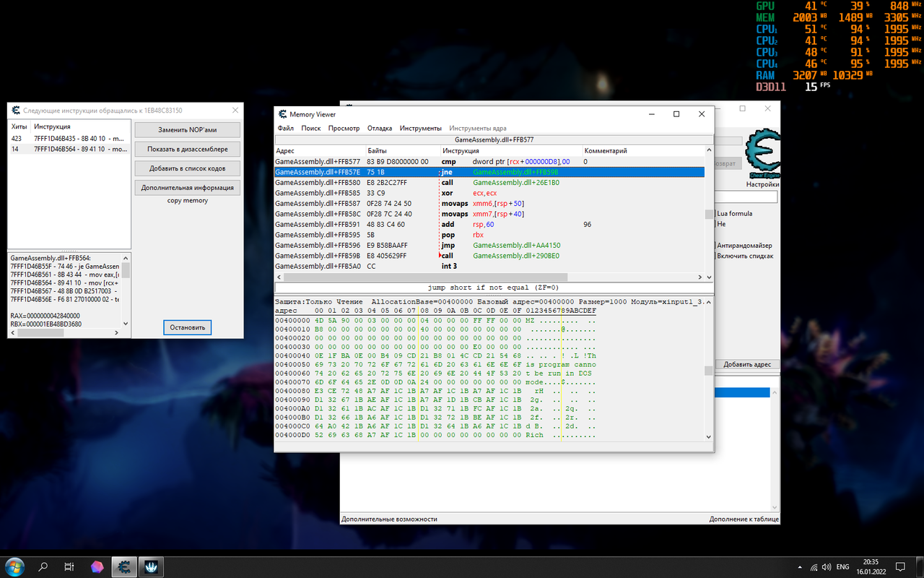Click the RAX=0000000042840000 register line
Image resolution: width=924 pixels, height=578 pixels.
click(45, 316)
